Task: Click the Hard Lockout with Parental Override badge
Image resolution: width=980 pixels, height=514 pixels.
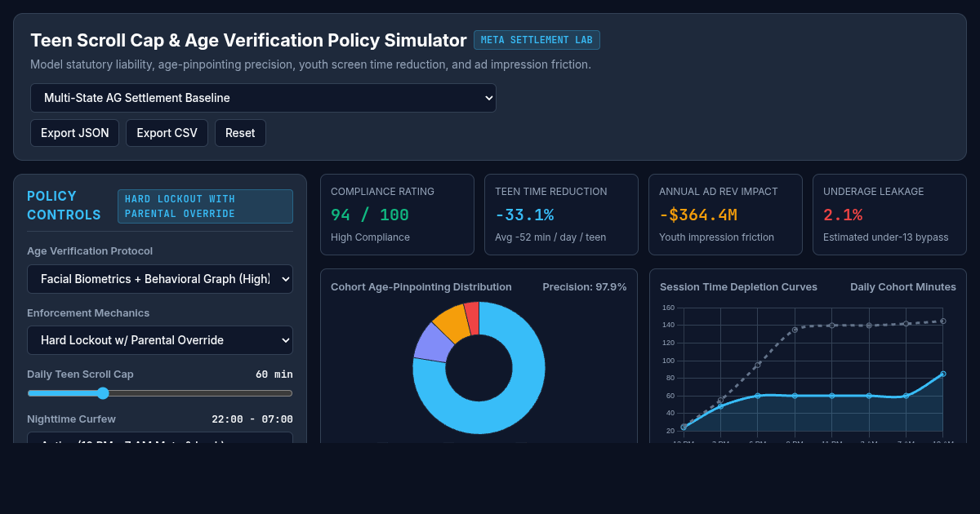Action: (x=205, y=206)
